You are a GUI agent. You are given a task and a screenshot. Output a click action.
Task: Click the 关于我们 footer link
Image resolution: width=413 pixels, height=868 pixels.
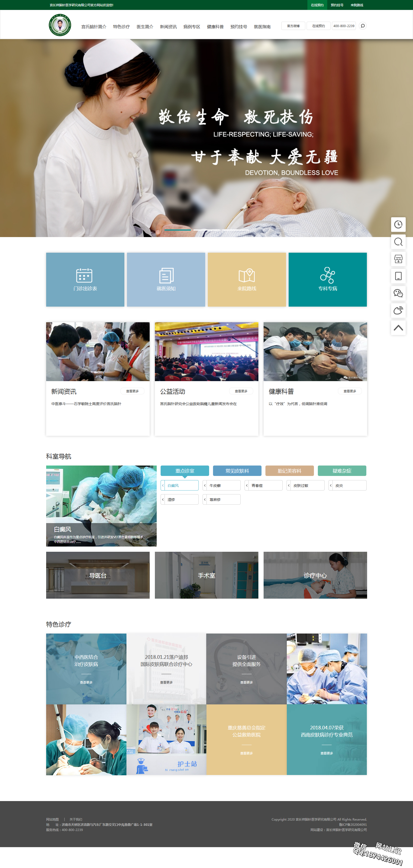(x=76, y=820)
